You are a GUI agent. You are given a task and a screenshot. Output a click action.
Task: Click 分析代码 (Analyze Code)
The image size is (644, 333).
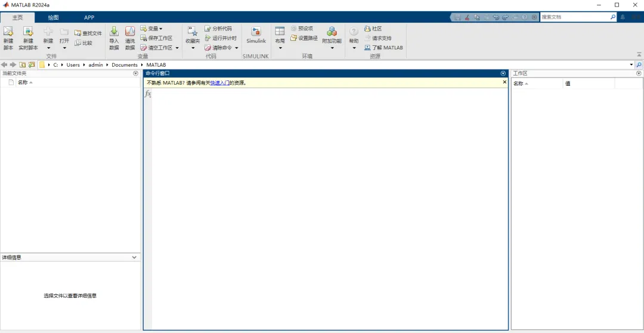[x=218, y=29]
